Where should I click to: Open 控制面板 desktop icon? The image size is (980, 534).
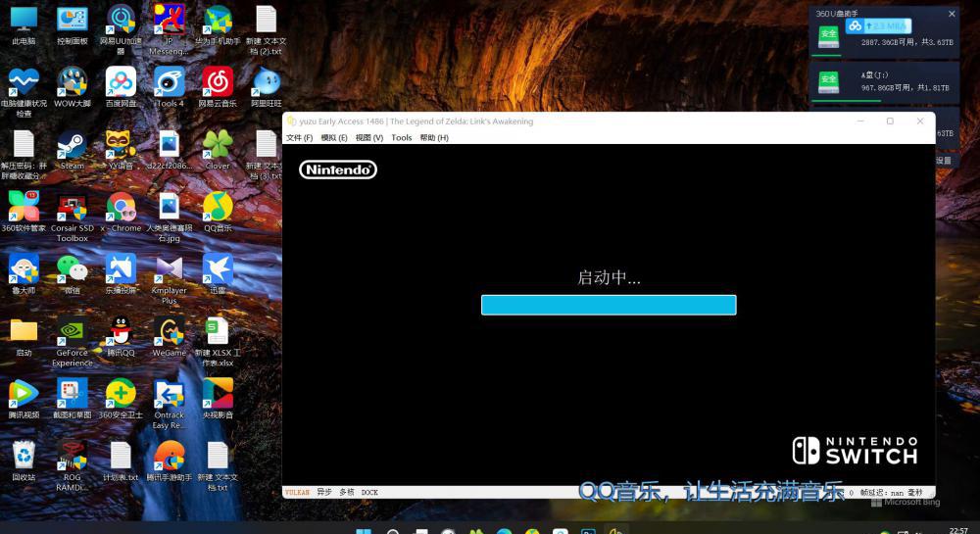click(72, 24)
